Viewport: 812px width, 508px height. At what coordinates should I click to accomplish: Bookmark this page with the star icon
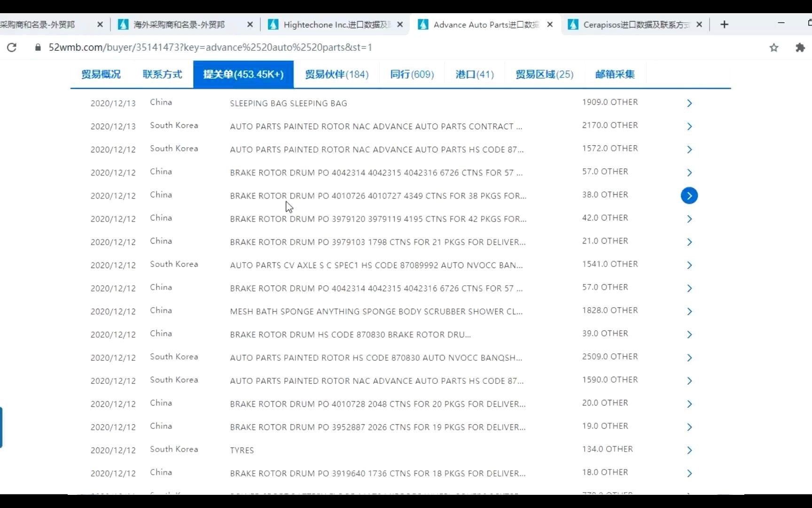tap(773, 48)
